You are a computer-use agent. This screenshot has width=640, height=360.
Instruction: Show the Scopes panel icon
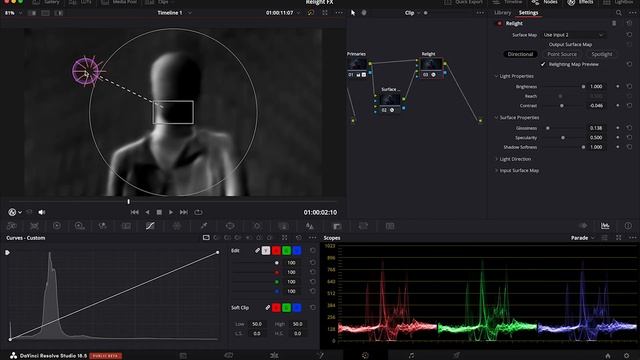click(x=605, y=226)
